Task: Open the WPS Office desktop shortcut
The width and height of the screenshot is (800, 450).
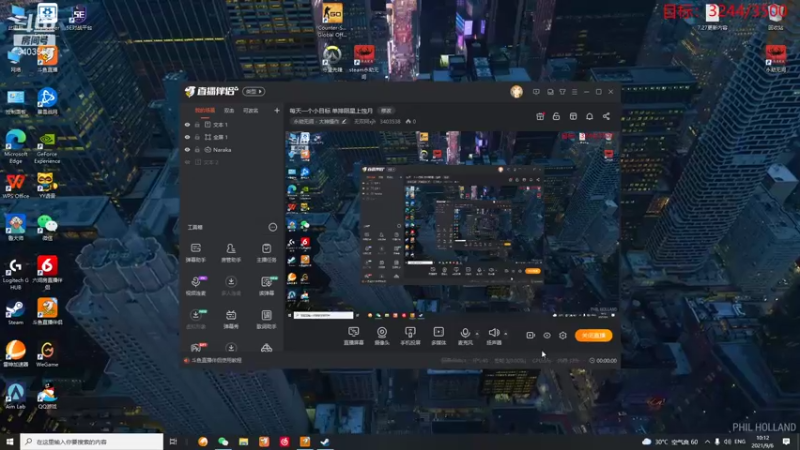Action: 15,185
